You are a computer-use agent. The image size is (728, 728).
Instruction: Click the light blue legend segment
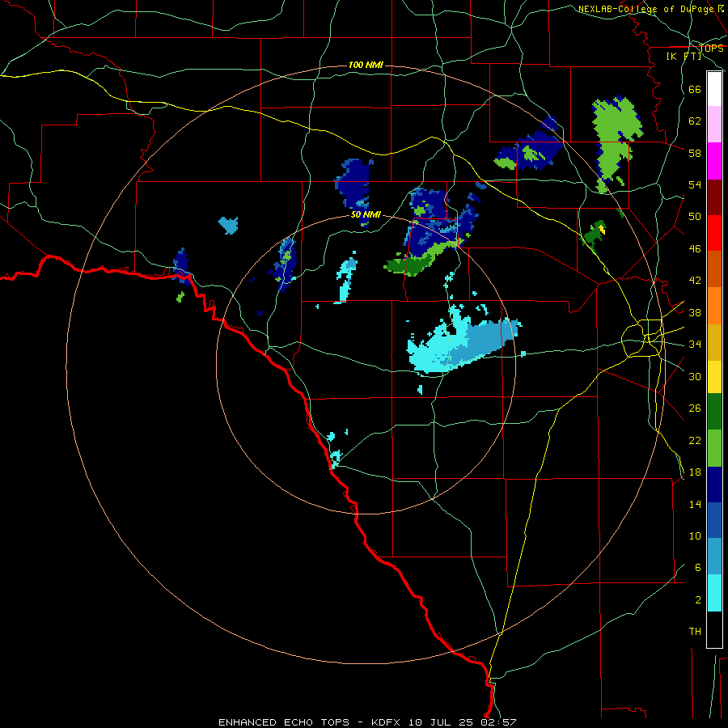click(714, 557)
